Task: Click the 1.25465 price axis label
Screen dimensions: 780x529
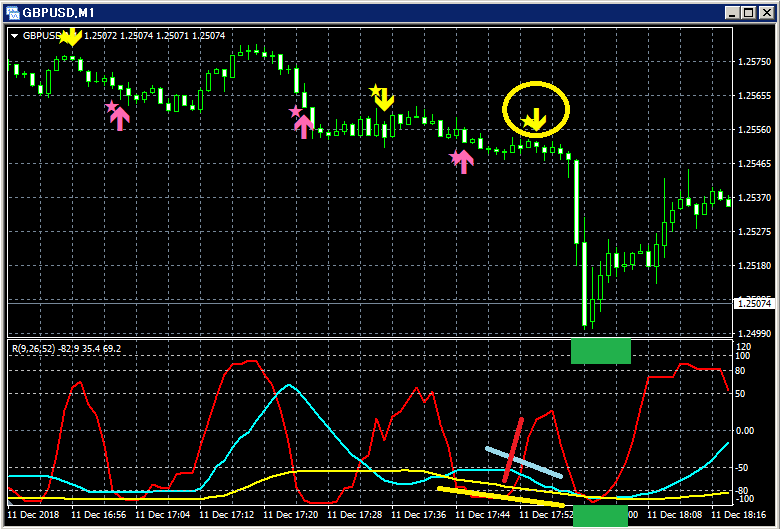Action: coord(755,164)
